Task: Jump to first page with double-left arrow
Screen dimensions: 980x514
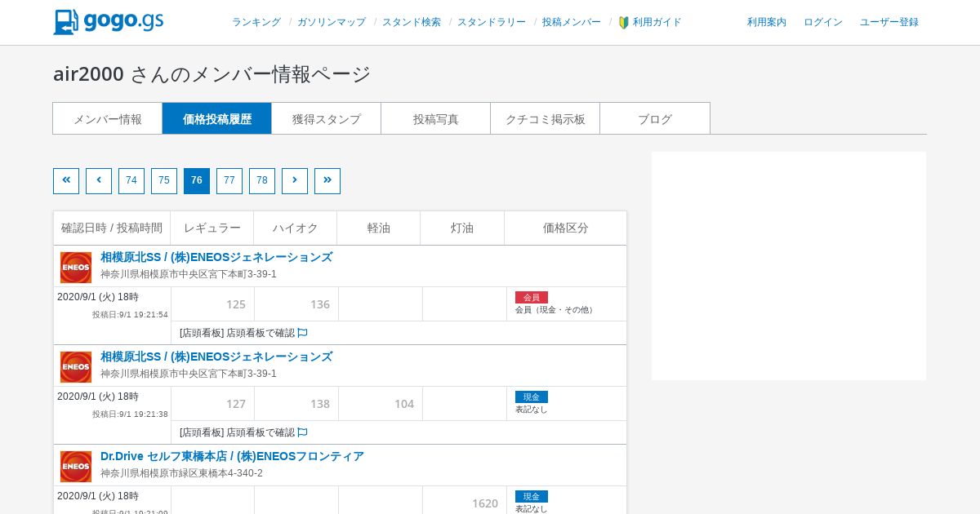Action: [x=66, y=181]
